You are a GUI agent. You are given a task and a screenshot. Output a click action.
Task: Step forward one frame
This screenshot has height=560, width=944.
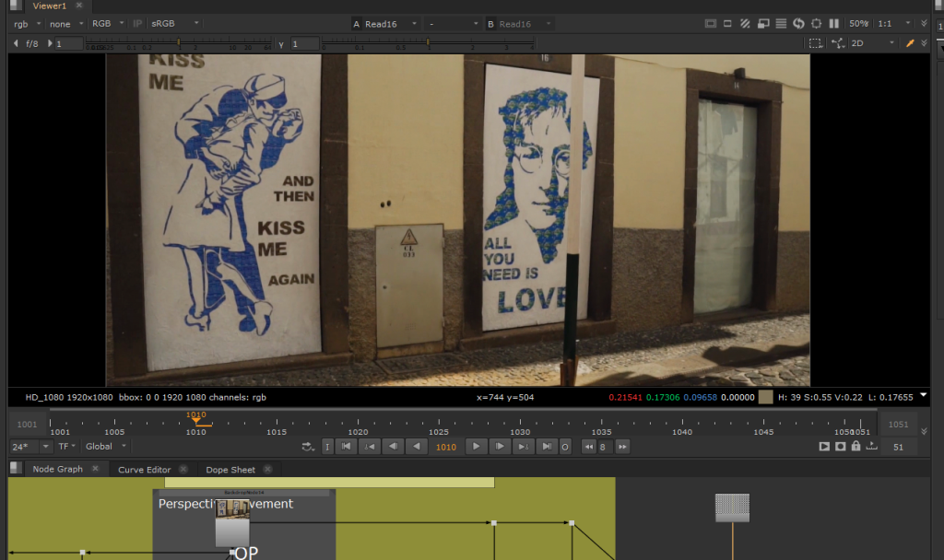[x=500, y=447]
